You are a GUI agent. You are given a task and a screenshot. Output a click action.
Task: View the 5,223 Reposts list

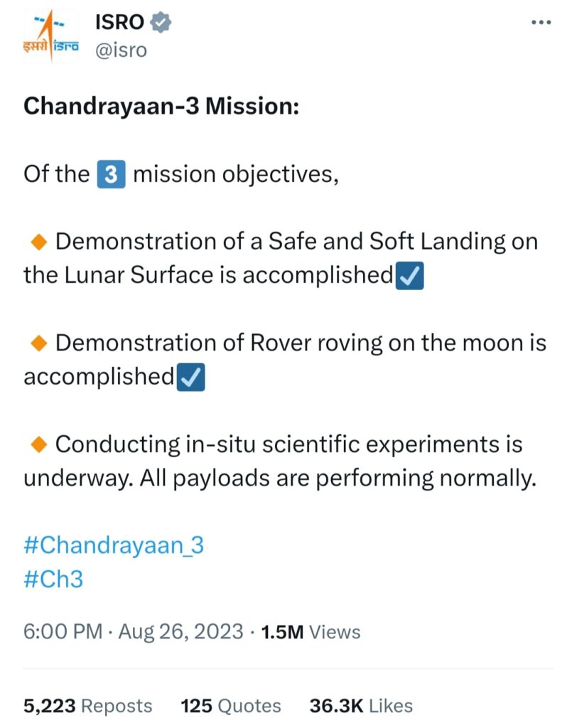[x=87, y=706]
